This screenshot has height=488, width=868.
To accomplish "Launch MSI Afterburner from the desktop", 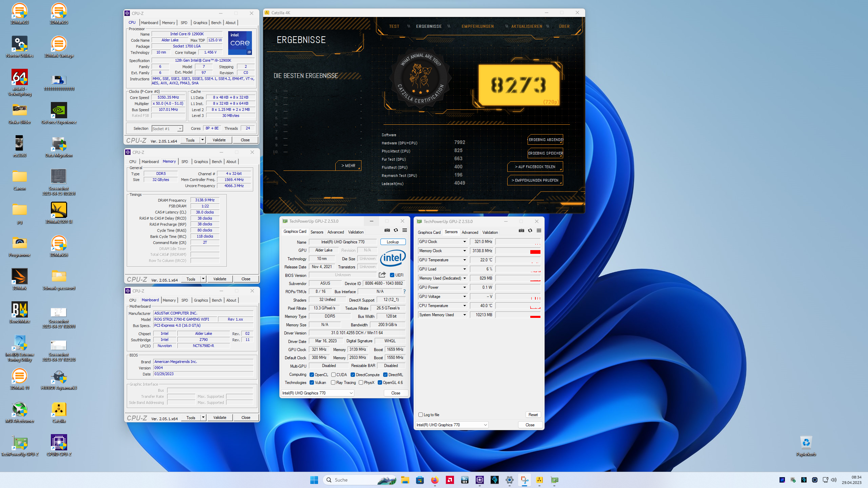I will pyautogui.click(x=20, y=412).
